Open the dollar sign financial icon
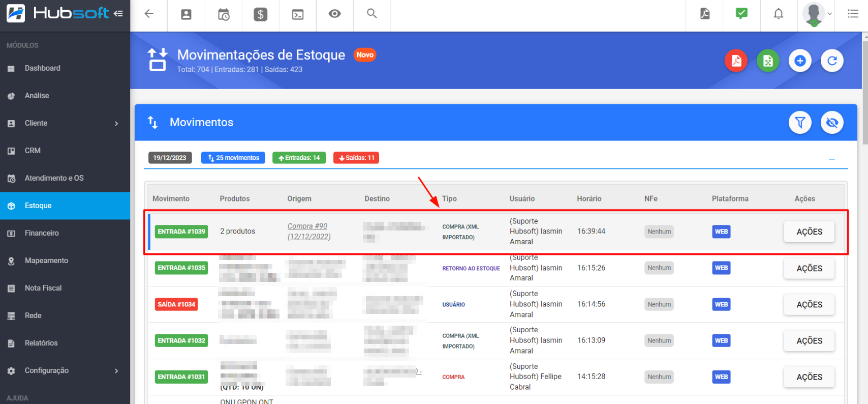This screenshot has width=868, height=404. tap(261, 14)
